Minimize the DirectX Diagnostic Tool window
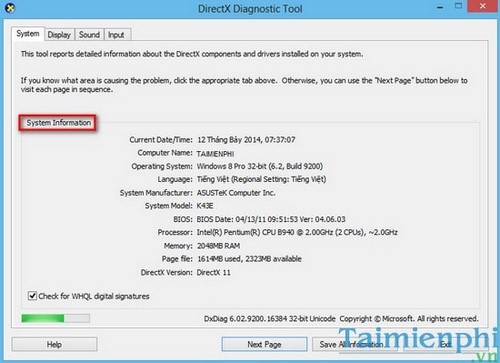Image resolution: width=500 pixels, height=363 pixels. [440, 7]
